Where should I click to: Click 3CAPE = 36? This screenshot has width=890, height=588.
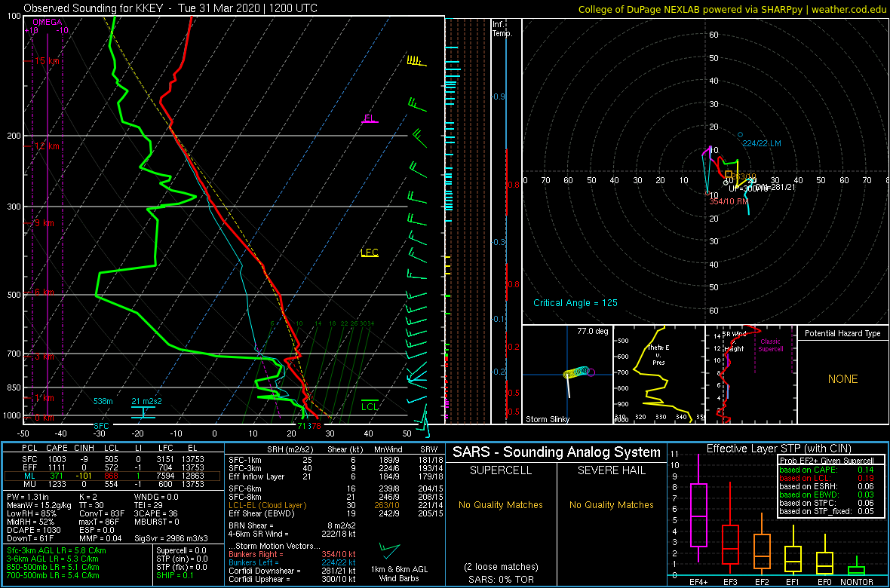(156, 513)
